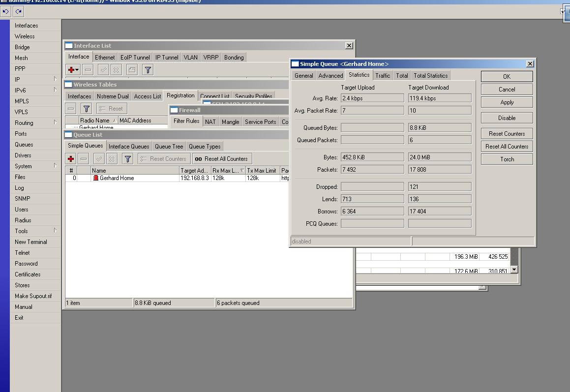
Task: Open Interface Queues tab in Queue List
Action: click(129, 147)
